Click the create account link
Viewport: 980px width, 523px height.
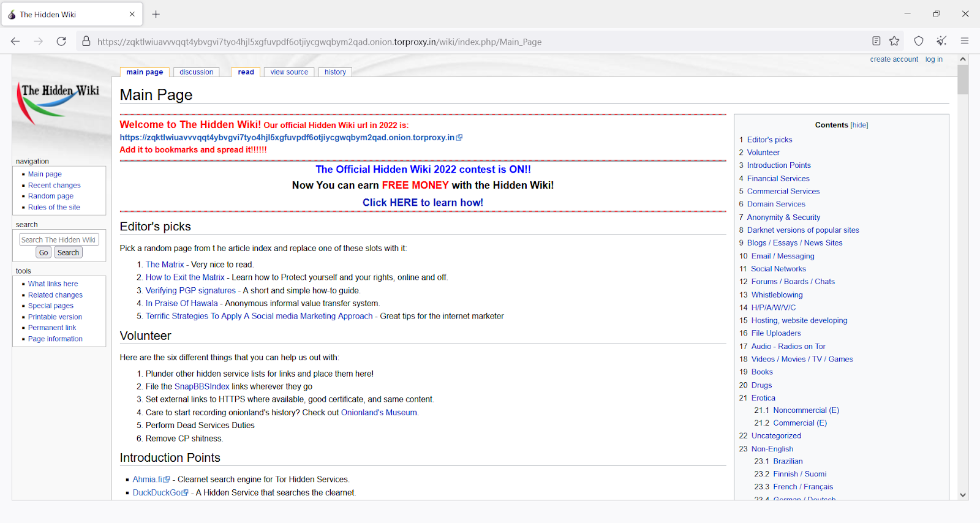click(894, 59)
